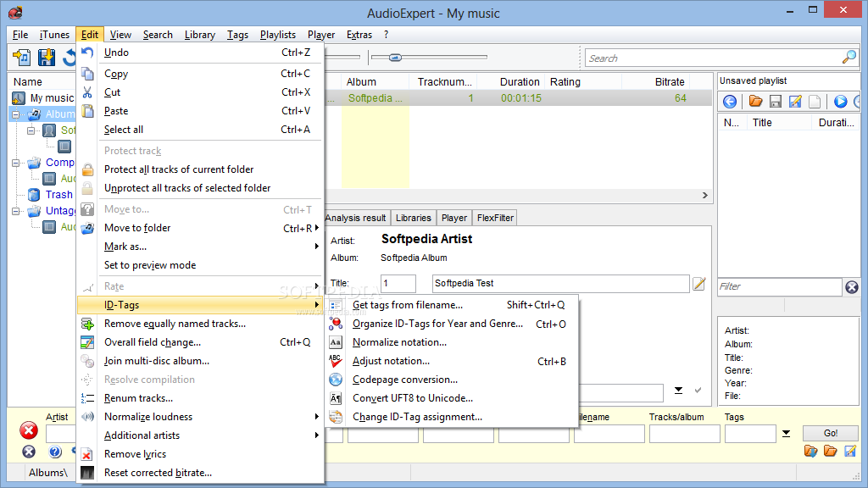This screenshot has height=488, width=868.
Task: Click the padlock icon for protect all tracks
Action: pos(87,169)
